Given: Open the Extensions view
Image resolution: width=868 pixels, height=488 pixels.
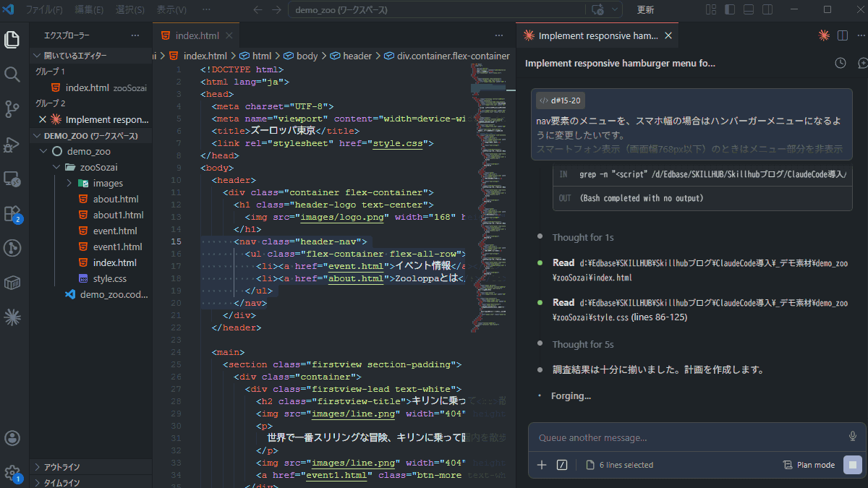Looking at the screenshot, I should (x=12, y=213).
